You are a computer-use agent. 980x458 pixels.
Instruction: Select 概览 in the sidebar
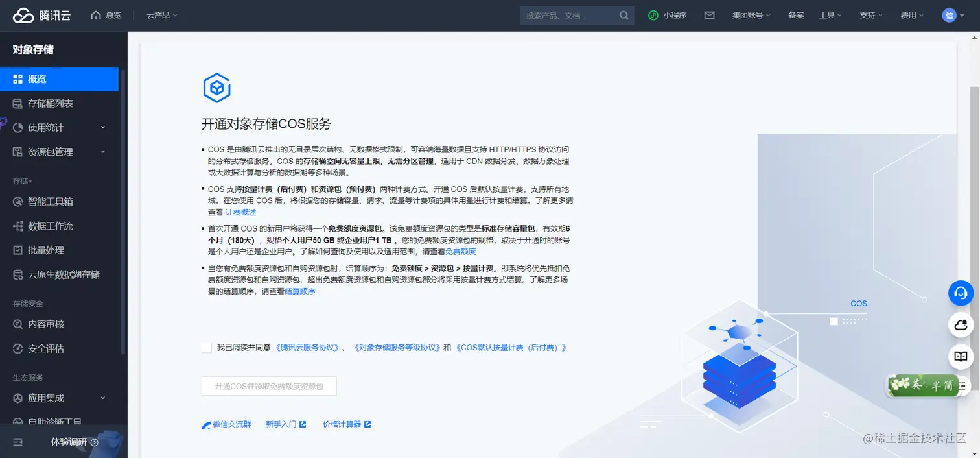click(x=59, y=79)
